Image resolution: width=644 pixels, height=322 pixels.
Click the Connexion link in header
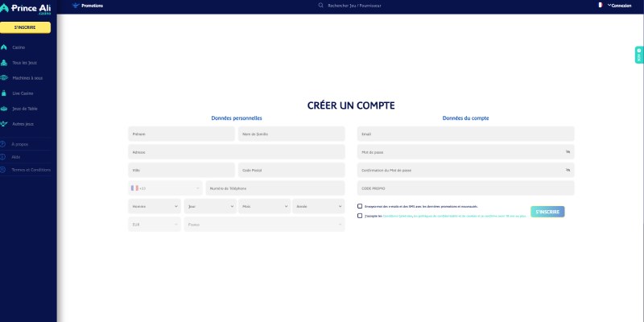click(x=621, y=6)
